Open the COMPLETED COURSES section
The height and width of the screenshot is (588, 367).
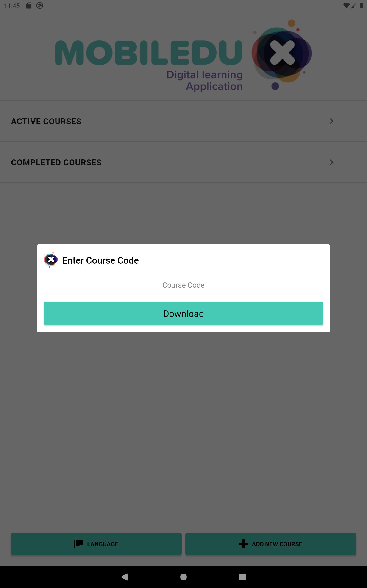[x=183, y=162]
